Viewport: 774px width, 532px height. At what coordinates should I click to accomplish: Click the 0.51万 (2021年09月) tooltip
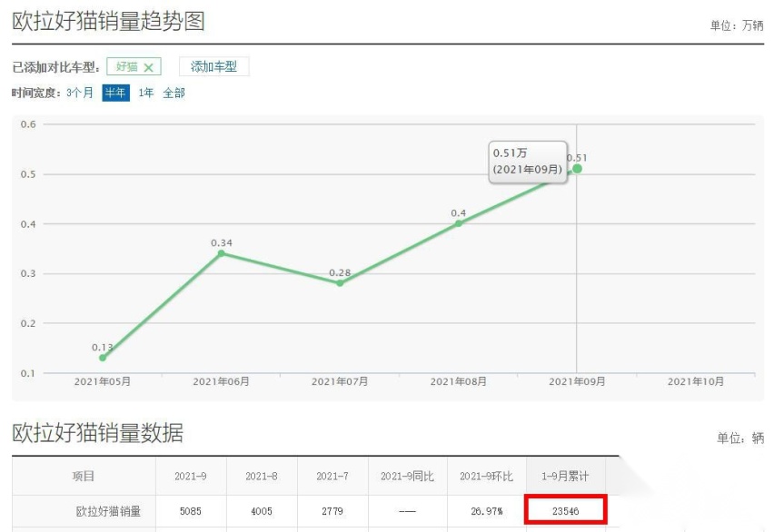[x=528, y=162]
